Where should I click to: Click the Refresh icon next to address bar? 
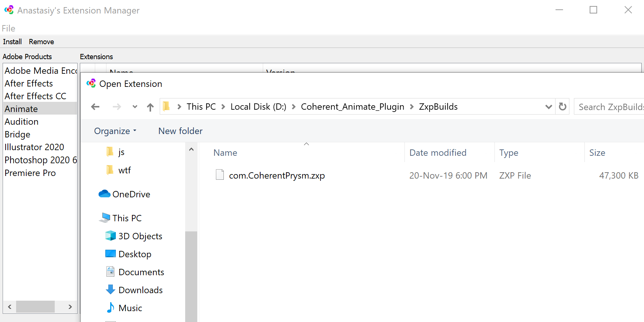[x=563, y=107]
